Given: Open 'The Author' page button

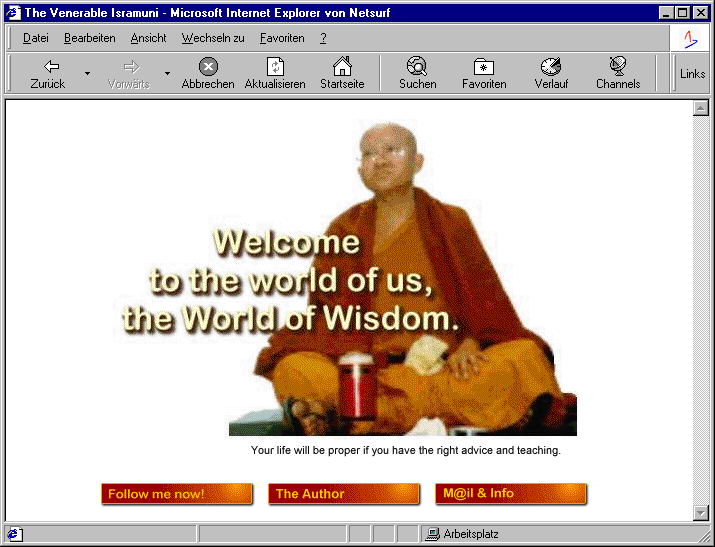Looking at the screenshot, I should pyautogui.click(x=343, y=494).
